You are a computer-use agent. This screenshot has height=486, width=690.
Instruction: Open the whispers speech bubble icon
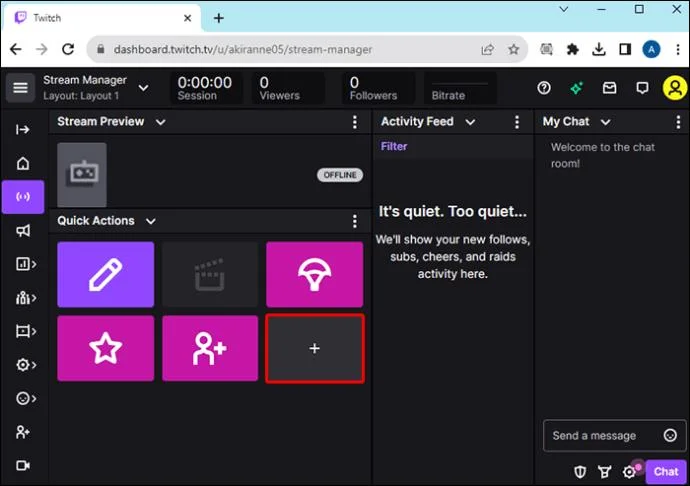coord(642,88)
